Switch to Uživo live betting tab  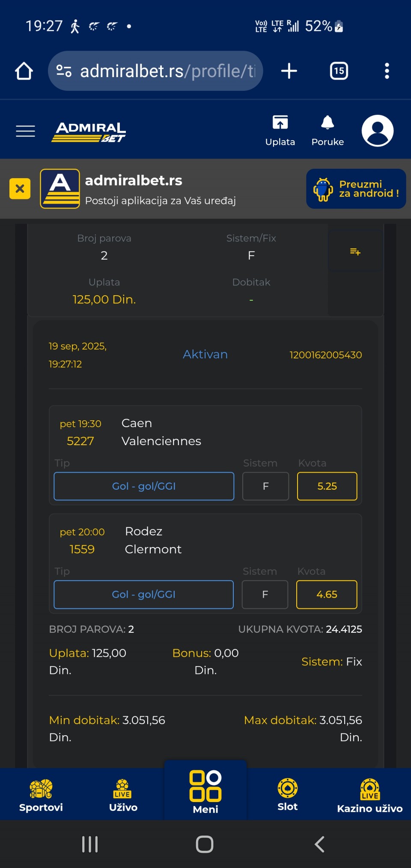coord(123,795)
